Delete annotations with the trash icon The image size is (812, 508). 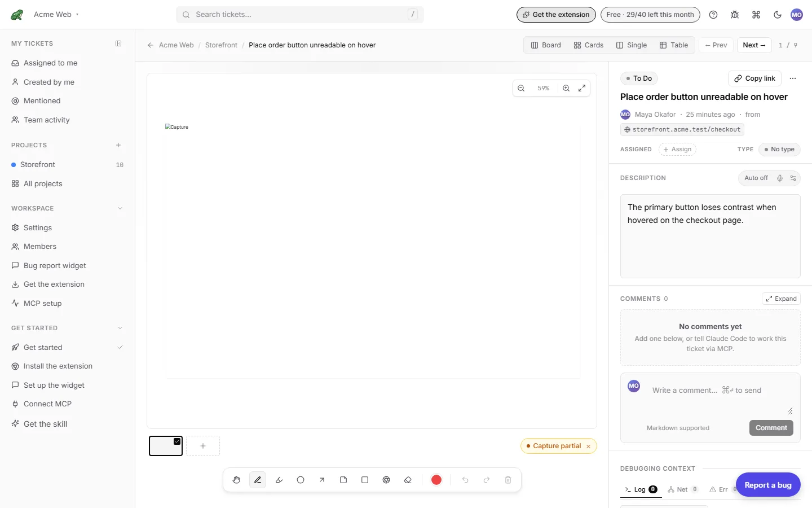tap(508, 480)
